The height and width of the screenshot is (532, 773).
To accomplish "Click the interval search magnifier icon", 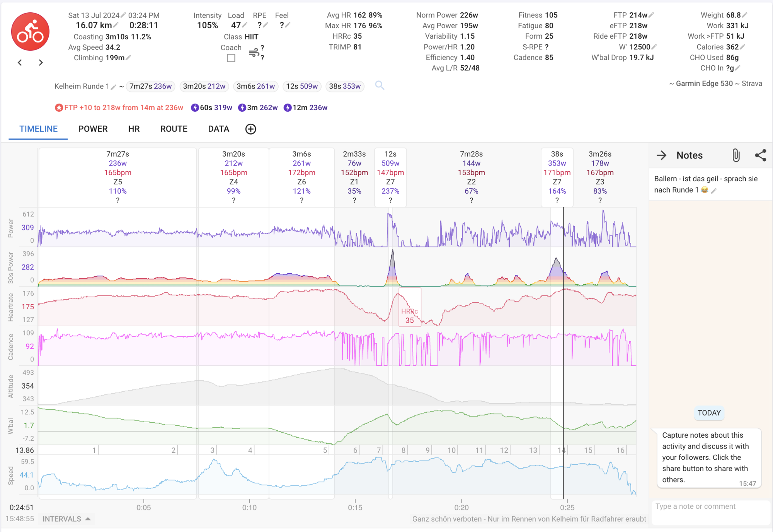I will point(380,85).
